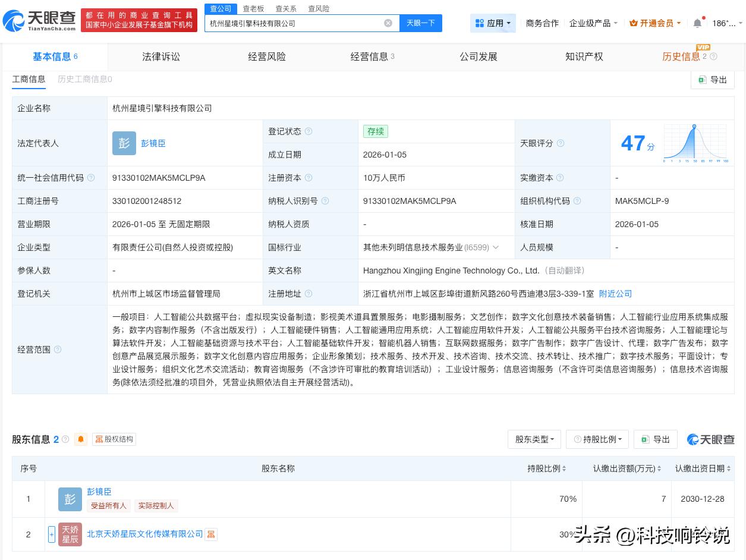746x560 pixels.
Task: Open the 持股比例 filter dropdown
Action: (597, 439)
